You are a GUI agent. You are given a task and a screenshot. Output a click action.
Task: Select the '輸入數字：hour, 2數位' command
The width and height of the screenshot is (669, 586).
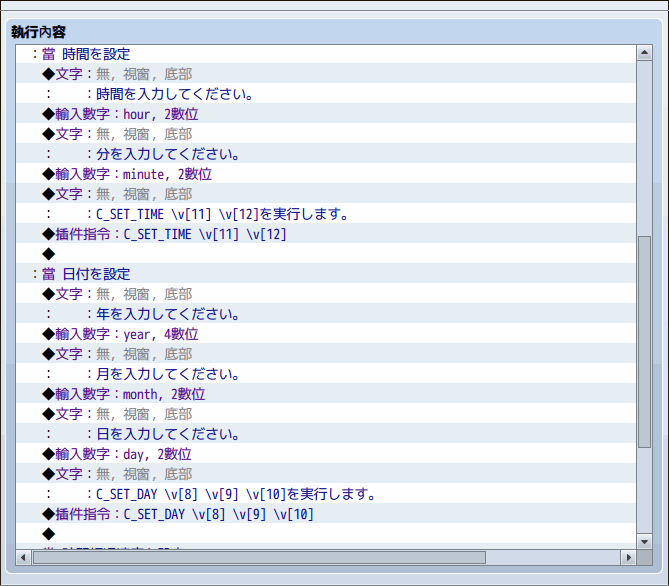[326, 114]
